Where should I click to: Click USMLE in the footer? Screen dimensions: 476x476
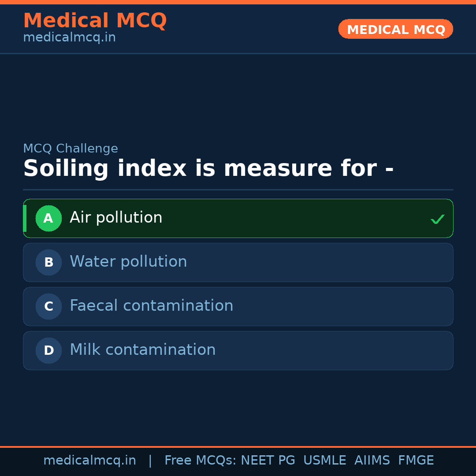(324, 461)
